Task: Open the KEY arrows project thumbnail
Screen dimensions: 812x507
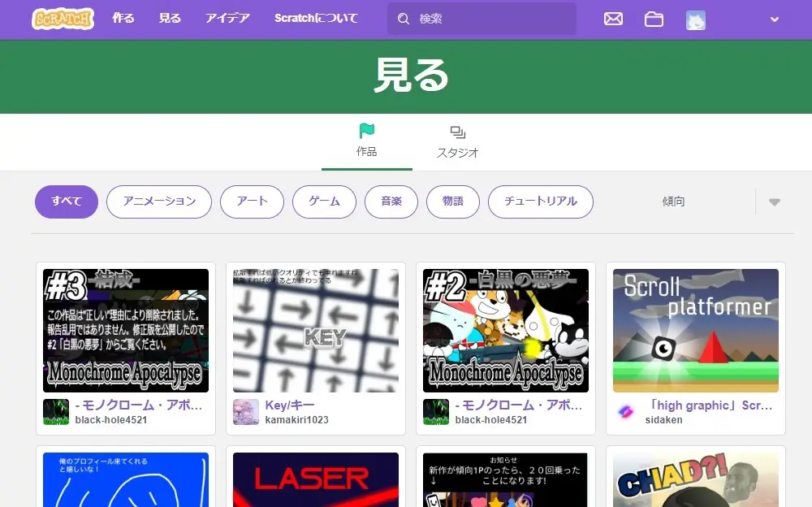Action: 316,331
